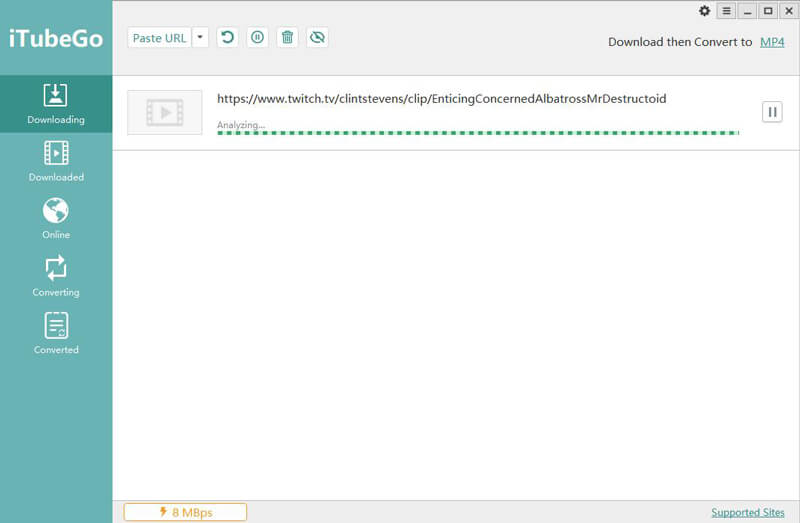Open the Supported Sites link
800x523 pixels.
747,512
